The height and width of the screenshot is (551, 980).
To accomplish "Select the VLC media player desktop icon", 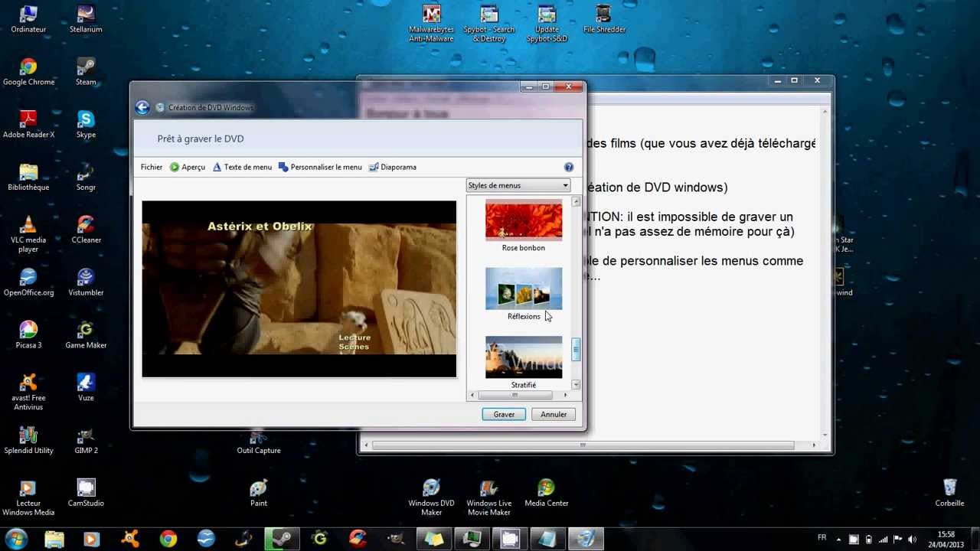I will pos(28,235).
